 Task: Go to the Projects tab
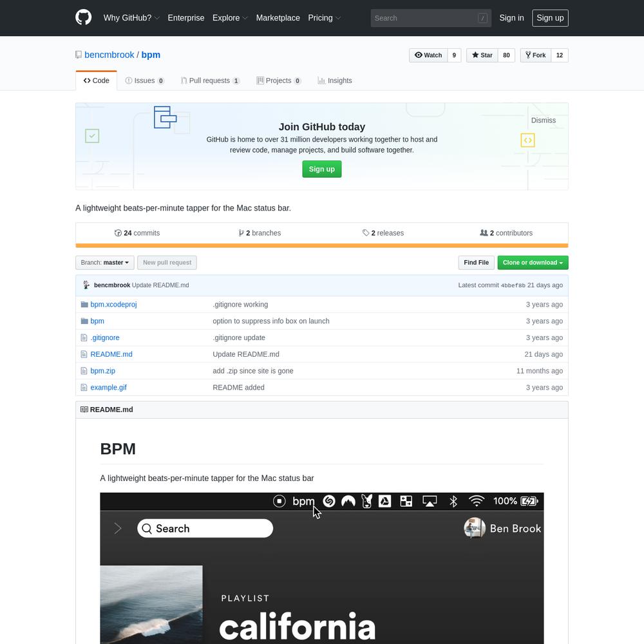pyautogui.click(x=278, y=80)
